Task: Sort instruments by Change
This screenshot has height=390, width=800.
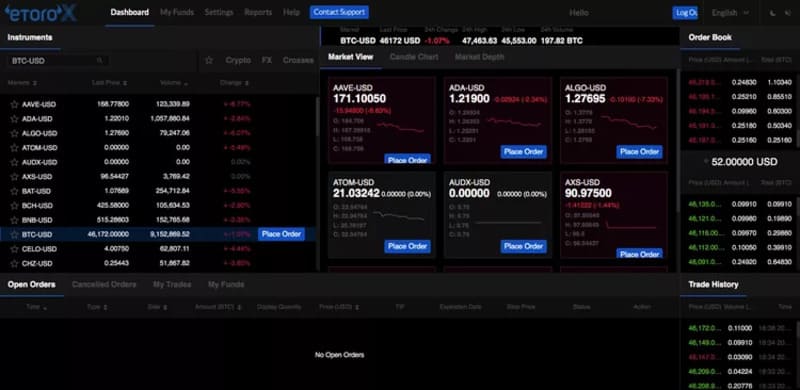Action: pyautogui.click(x=235, y=83)
